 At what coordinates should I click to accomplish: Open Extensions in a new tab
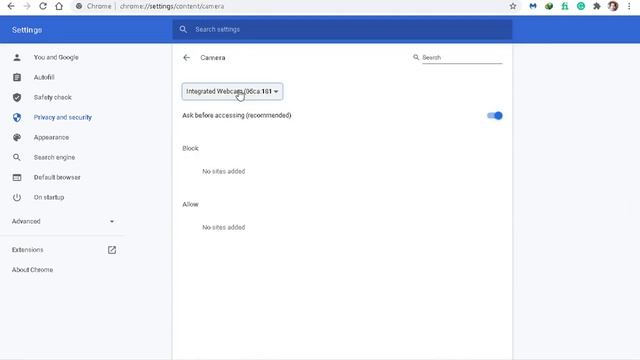tap(27, 250)
